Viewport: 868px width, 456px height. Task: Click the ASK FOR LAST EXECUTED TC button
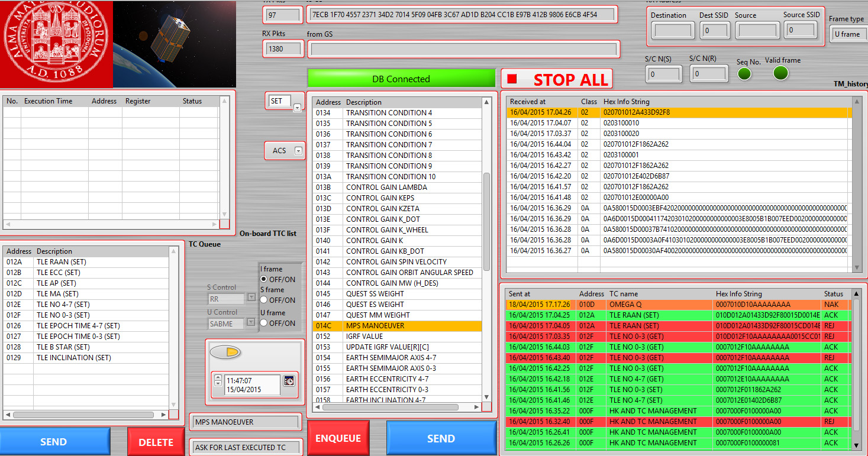246,448
